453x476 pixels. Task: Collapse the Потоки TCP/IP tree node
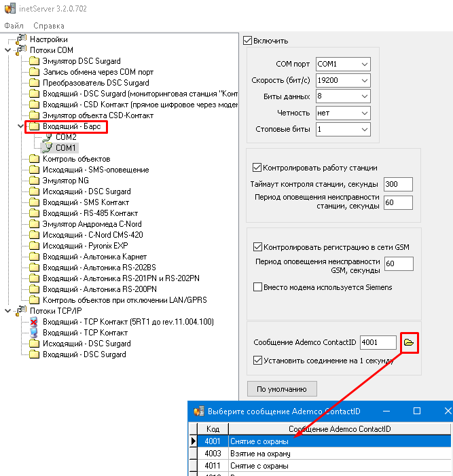8,311
